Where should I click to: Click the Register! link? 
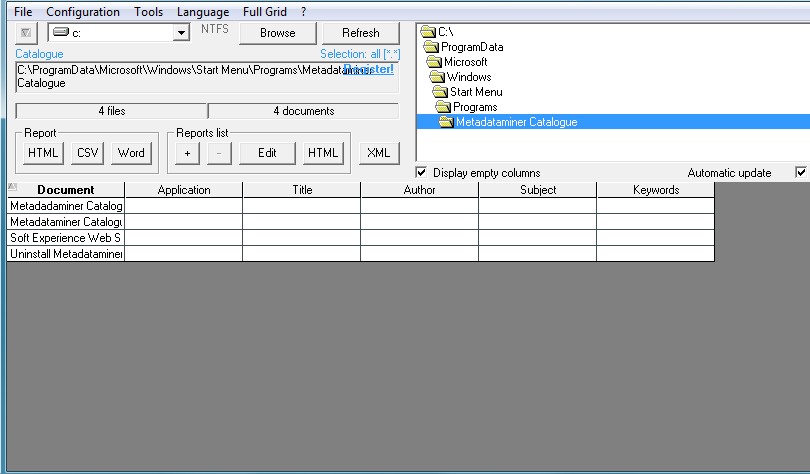click(369, 69)
